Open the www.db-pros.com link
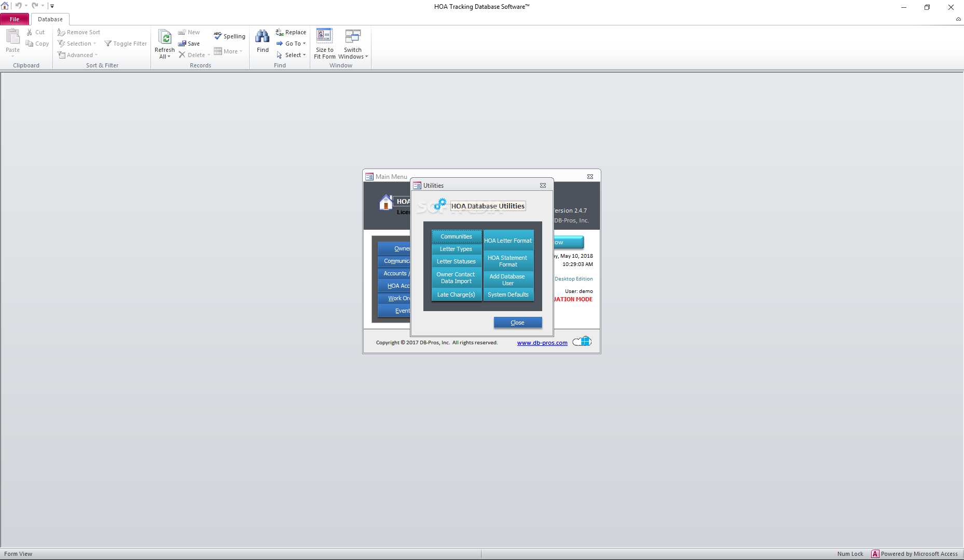This screenshot has height=560, width=964. [542, 343]
